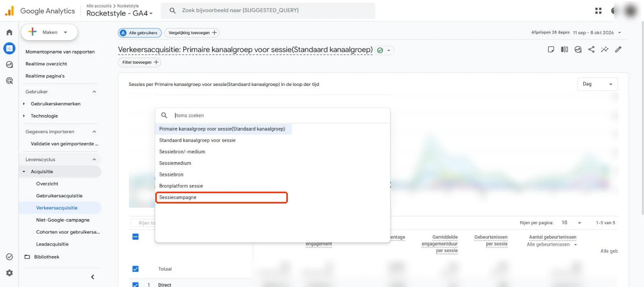The width and height of the screenshot is (644, 287).
Task: Click the green report status check icon
Action: tap(380, 51)
